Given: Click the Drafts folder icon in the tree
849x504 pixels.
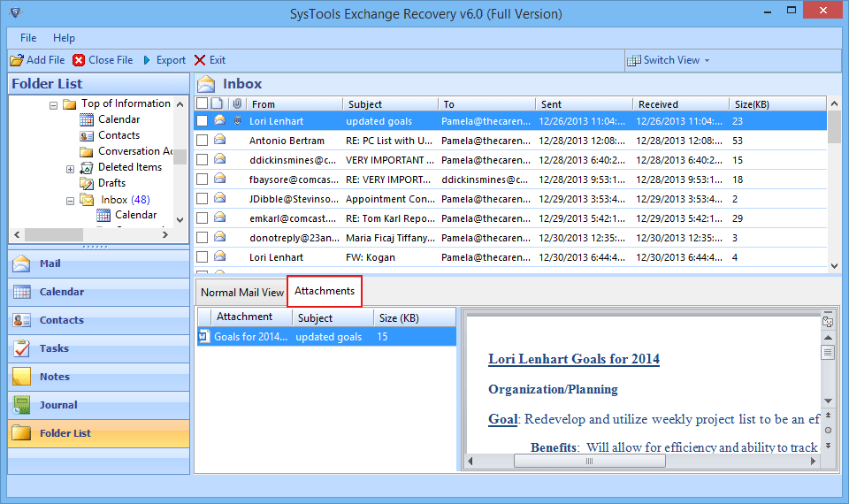Looking at the screenshot, I should [x=86, y=184].
